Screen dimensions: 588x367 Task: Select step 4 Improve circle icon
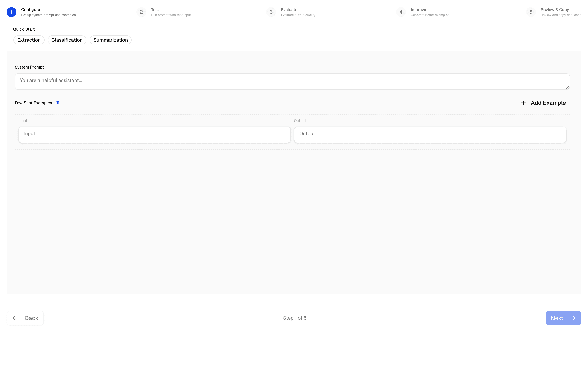pyautogui.click(x=401, y=12)
